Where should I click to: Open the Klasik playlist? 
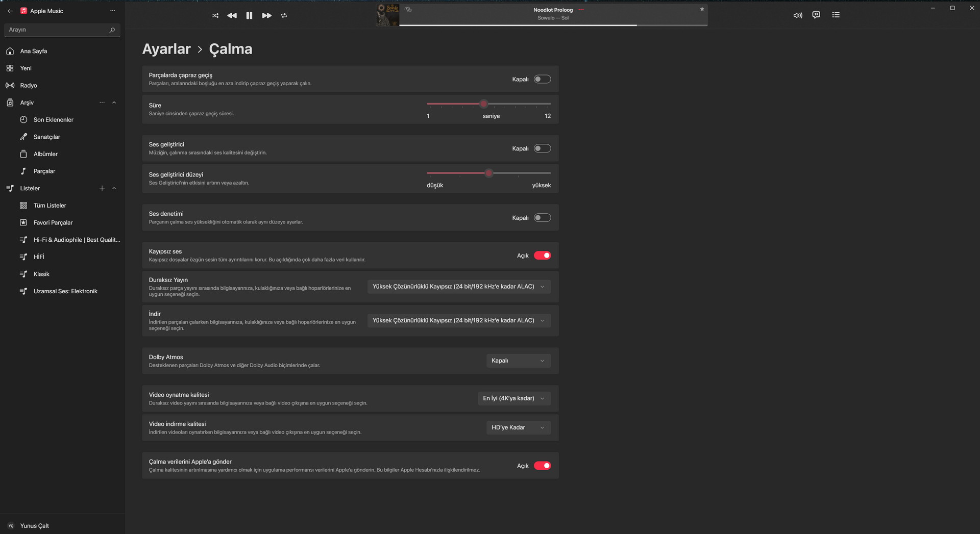[x=62, y=274]
